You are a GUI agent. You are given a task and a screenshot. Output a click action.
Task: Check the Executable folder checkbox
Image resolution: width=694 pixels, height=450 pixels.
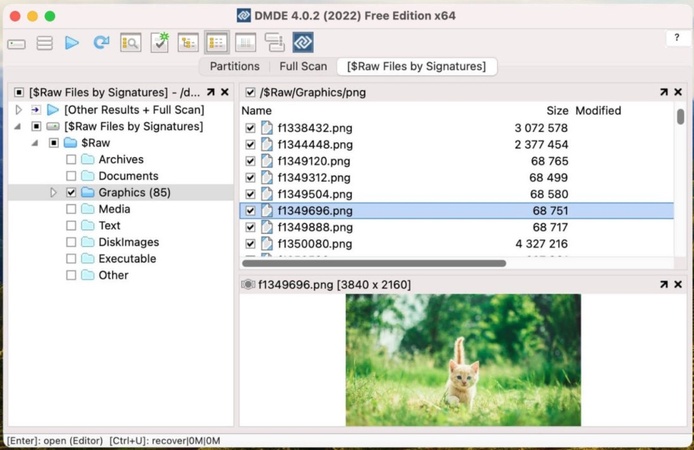click(71, 258)
